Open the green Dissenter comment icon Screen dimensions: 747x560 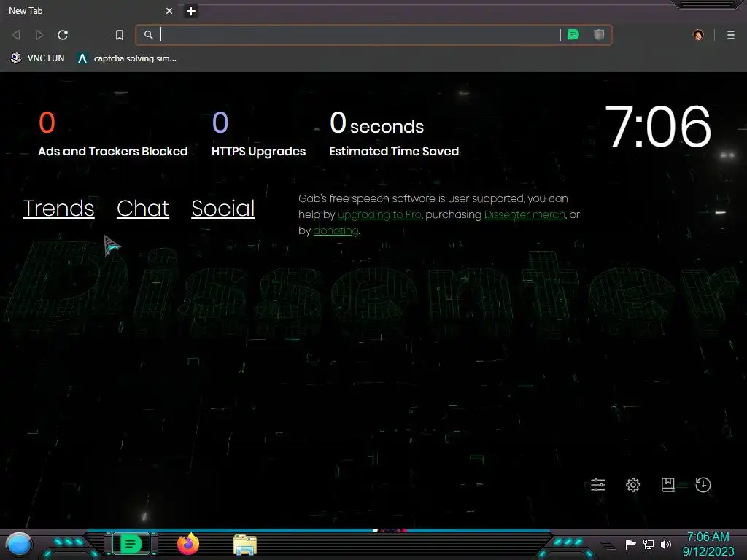click(573, 34)
